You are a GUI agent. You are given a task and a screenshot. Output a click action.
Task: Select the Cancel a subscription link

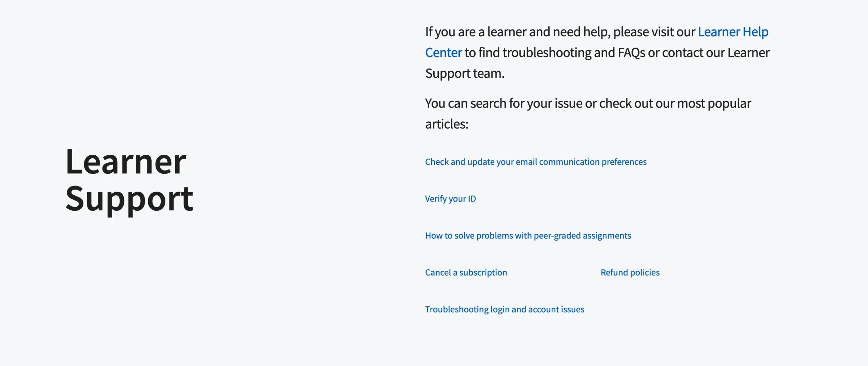tap(466, 273)
